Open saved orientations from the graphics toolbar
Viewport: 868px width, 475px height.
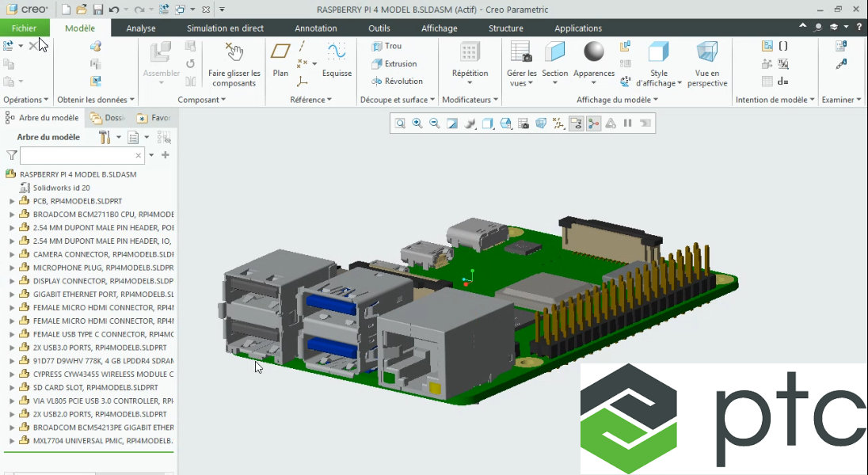click(x=506, y=123)
